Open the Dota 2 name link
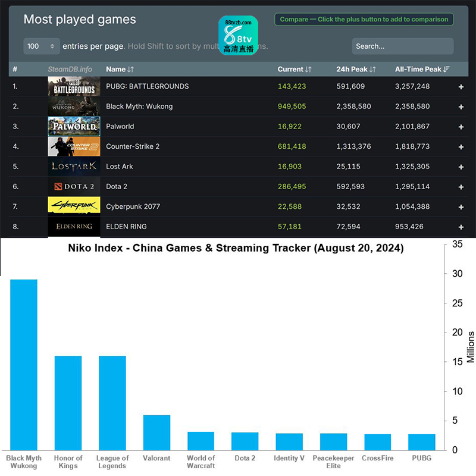The width and height of the screenshot is (476, 476). point(117,186)
